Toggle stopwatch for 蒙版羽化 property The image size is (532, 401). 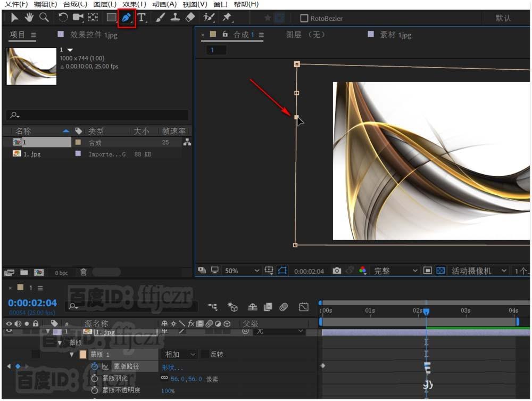click(95, 378)
